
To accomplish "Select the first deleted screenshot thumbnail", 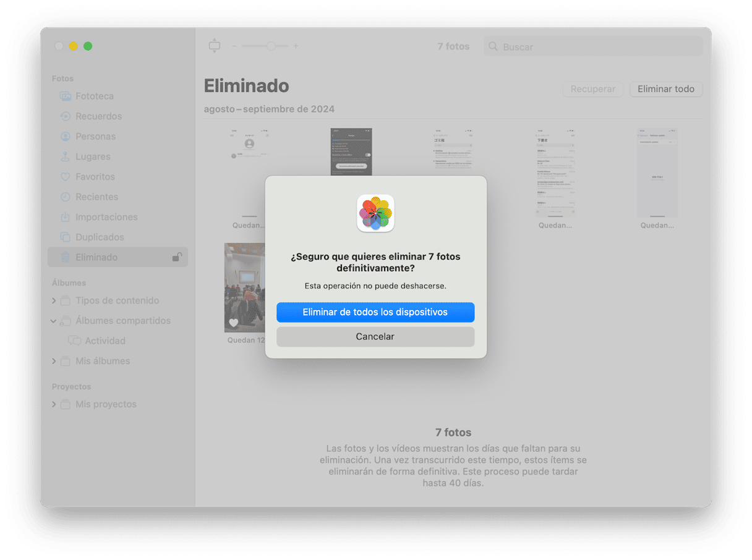I will (x=249, y=172).
